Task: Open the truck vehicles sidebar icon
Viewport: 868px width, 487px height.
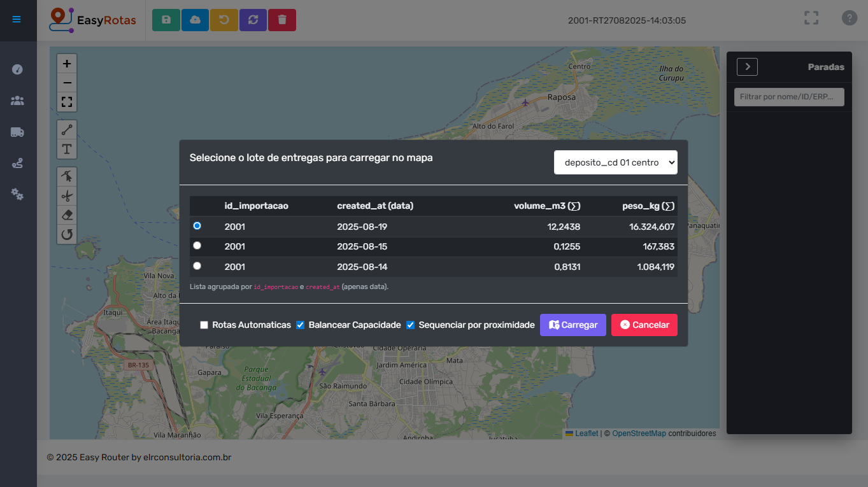Action: point(18,132)
